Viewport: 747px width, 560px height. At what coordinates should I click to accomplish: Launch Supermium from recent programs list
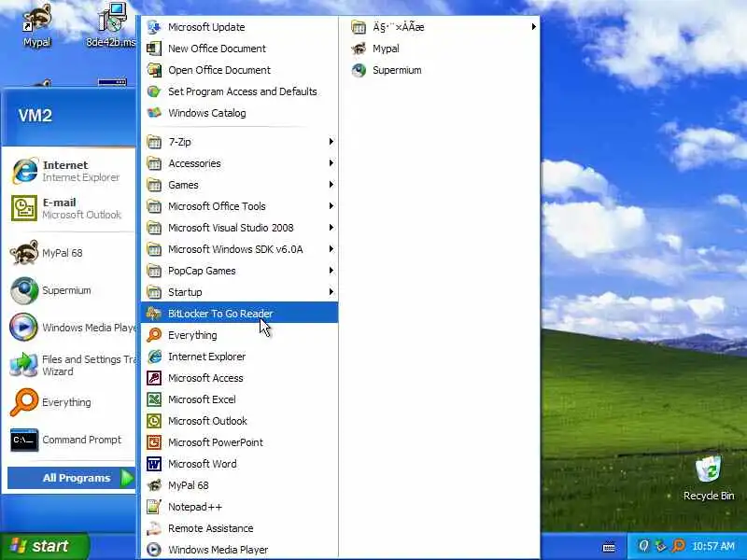point(69,290)
